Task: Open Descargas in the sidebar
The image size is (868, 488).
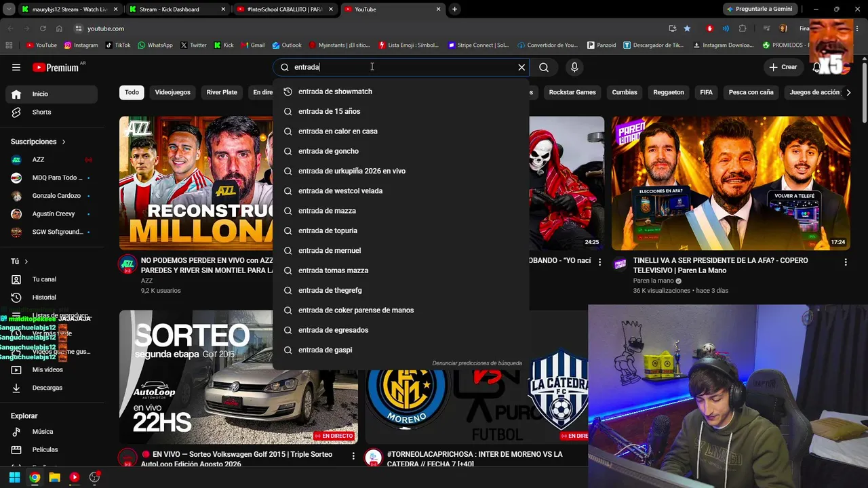Action: coord(52,388)
